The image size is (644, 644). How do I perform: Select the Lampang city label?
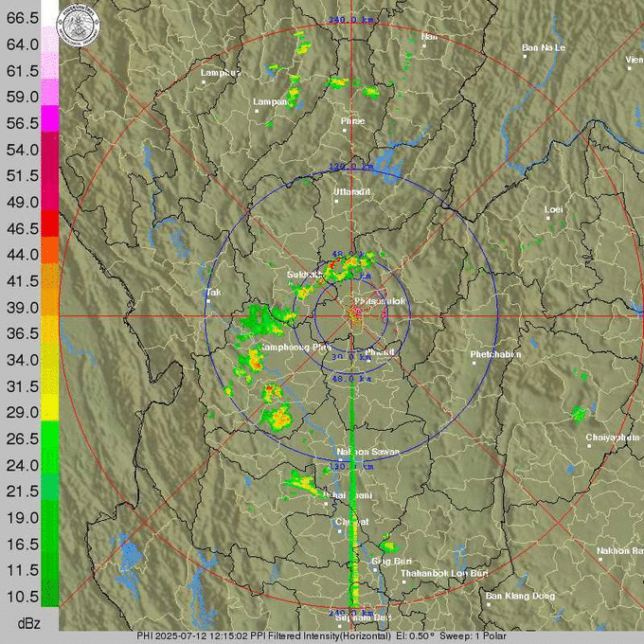[x=271, y=101]
